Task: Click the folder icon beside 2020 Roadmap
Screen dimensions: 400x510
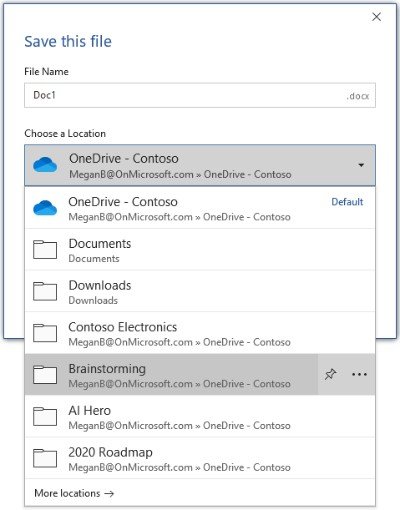Action: (45, 458)
